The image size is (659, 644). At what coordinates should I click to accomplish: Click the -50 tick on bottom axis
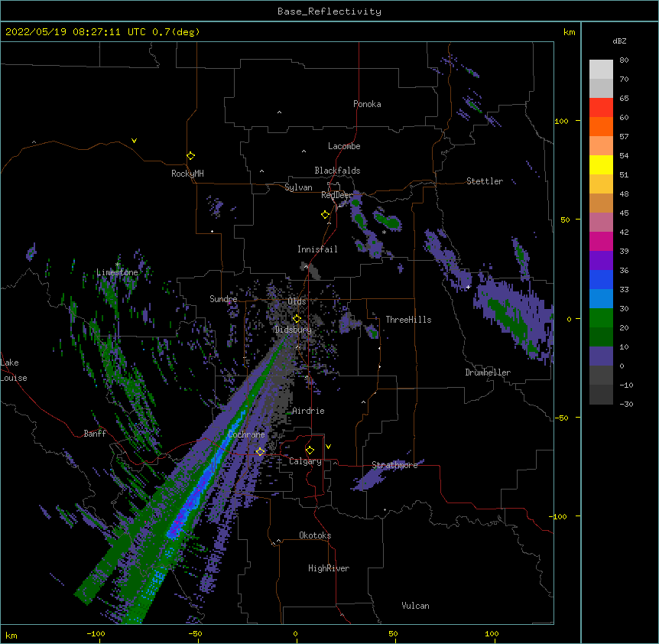[x=195, y=633]
